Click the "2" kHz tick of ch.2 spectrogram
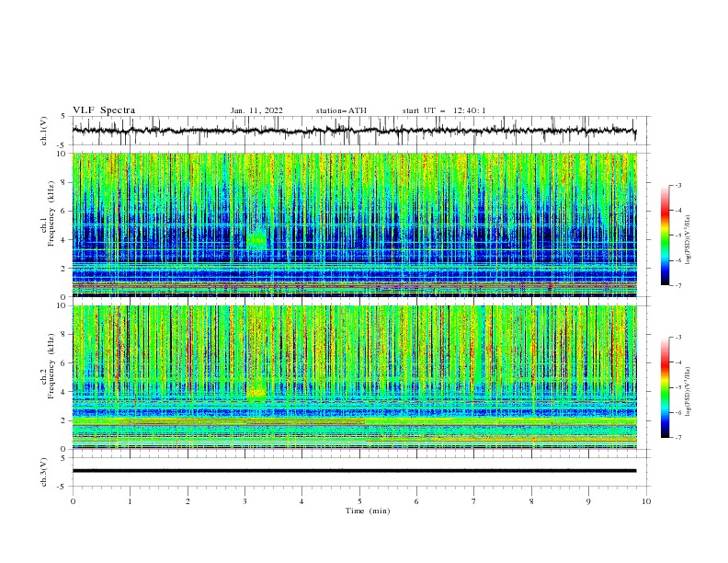 pyautogui.click(x=64, y=420)
